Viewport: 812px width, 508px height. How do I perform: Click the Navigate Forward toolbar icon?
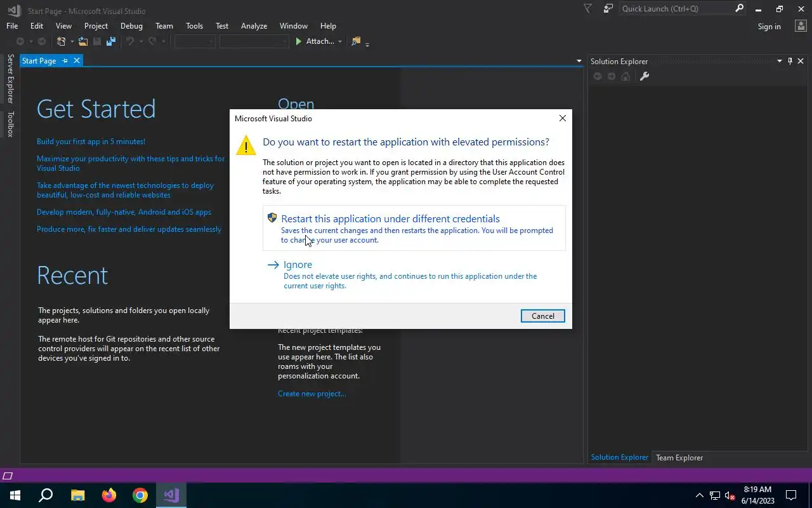(42, 41)
